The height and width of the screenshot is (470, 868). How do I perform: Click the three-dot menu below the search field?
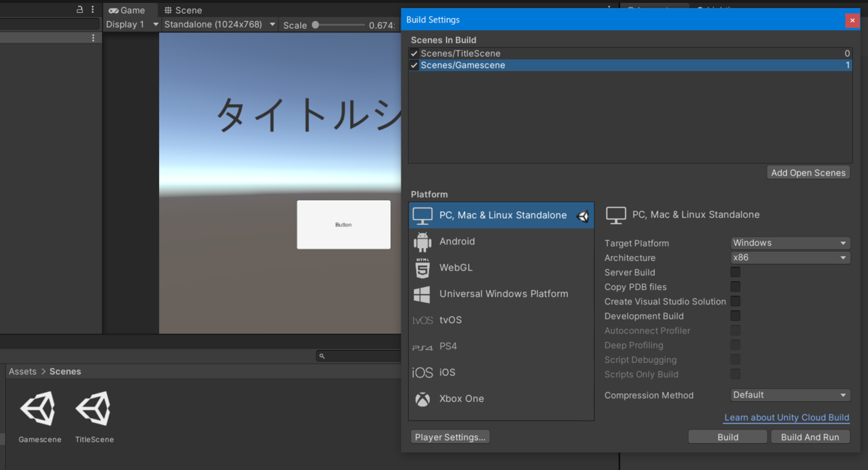tap(93, 38)
